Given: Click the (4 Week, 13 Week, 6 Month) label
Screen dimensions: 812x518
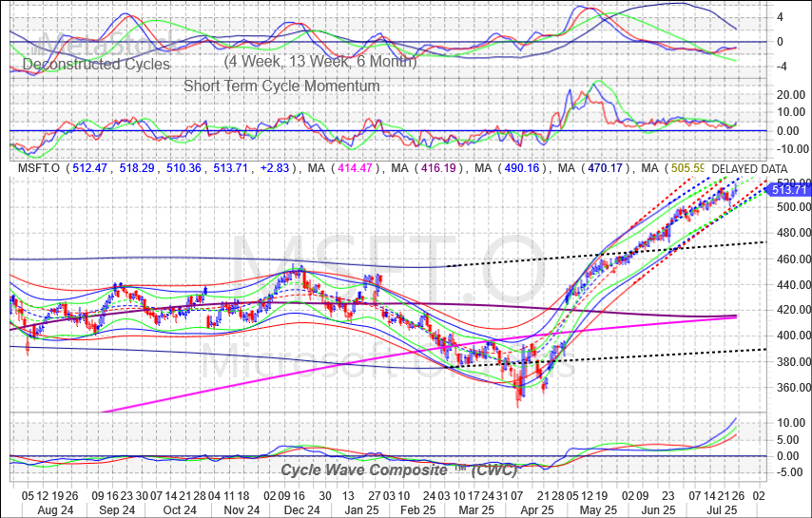Looking at the screenshot, I should (320, 61).
